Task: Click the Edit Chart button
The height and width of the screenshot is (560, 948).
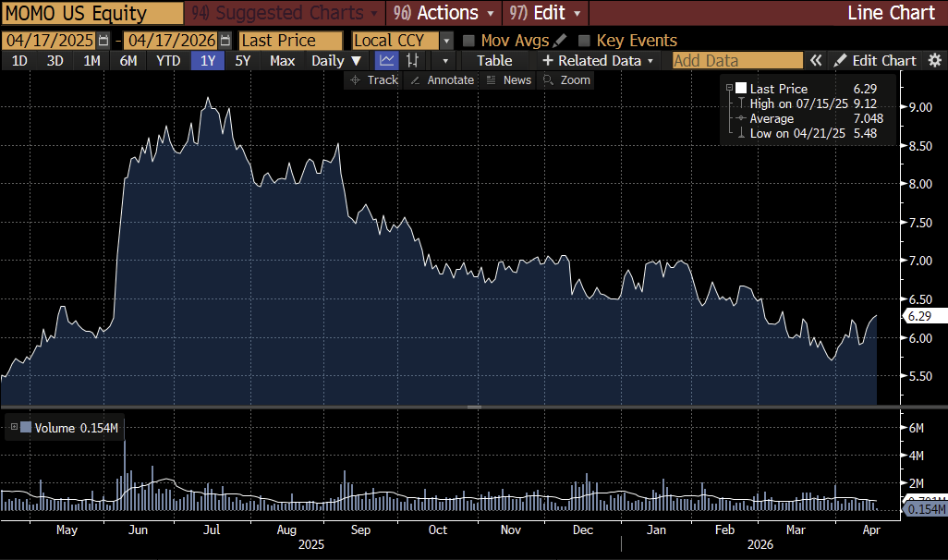Action: click(x=875, y=60)
